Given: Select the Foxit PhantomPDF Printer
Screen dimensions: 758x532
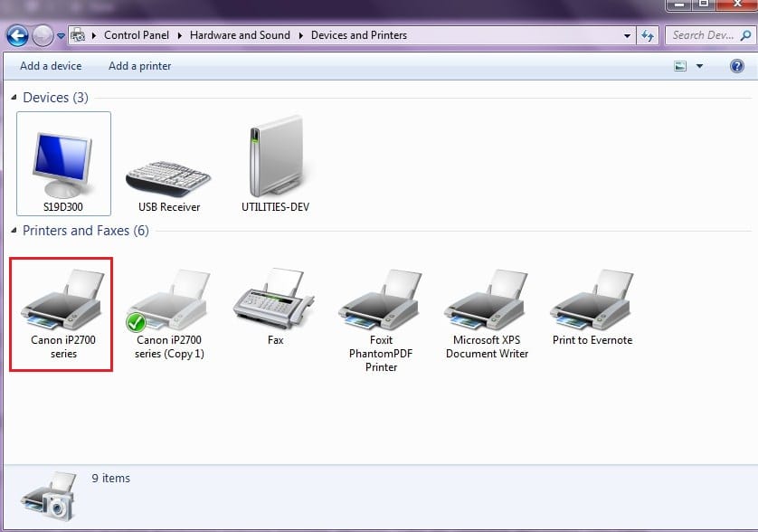Looking at the screenshot, I should [381, 320].
